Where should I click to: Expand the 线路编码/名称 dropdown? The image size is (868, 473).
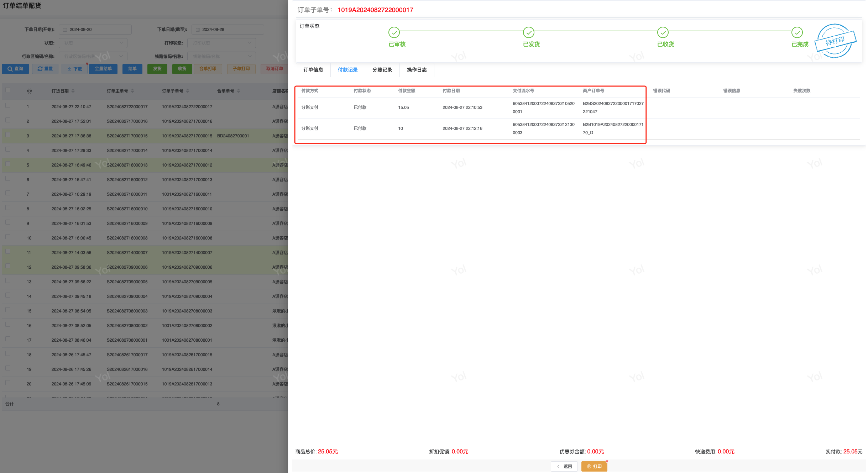pyautogui.click(x=221, y=56)
